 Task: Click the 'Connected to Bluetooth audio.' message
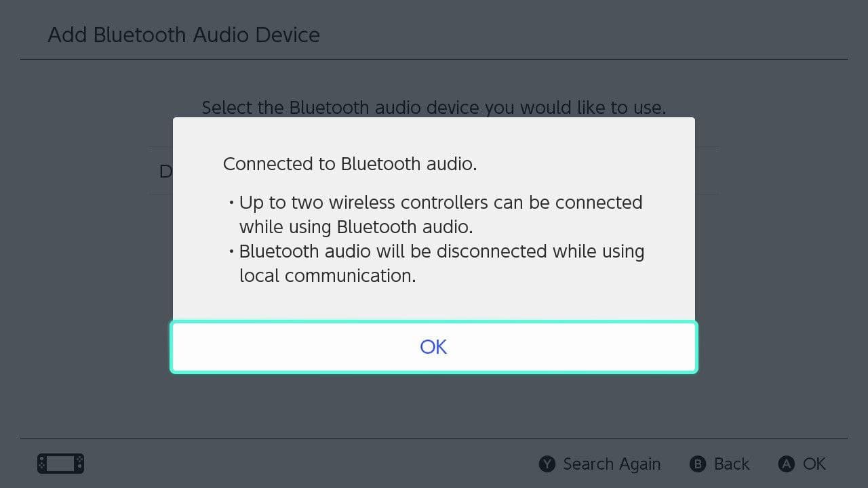350,164
